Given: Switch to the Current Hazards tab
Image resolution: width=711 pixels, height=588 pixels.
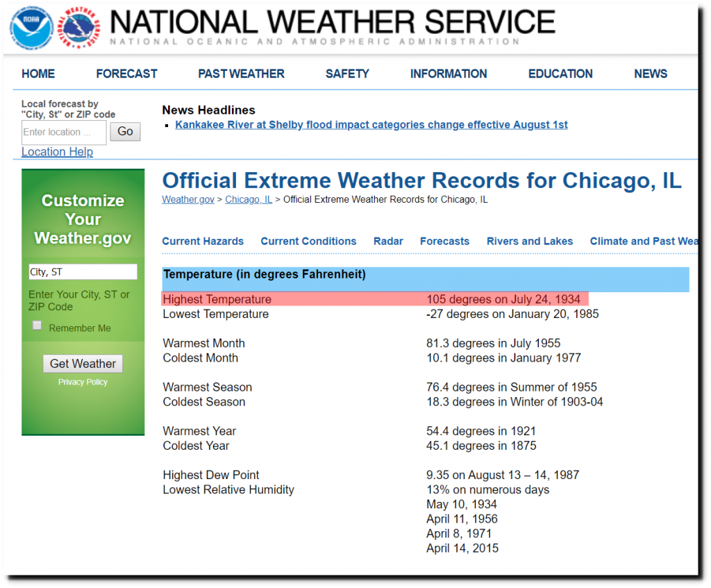Looking at the screenshot, I should tap(203, 242).
